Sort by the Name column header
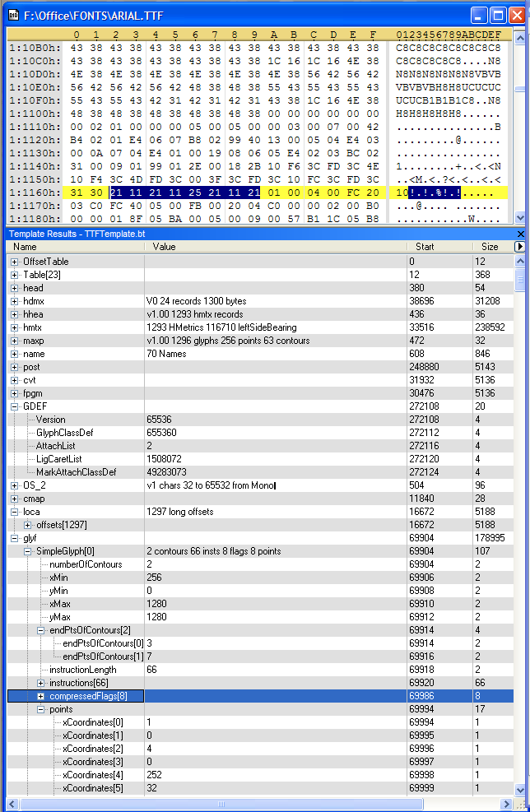Viewport: 530px width, 812px height. click(77, 247)
